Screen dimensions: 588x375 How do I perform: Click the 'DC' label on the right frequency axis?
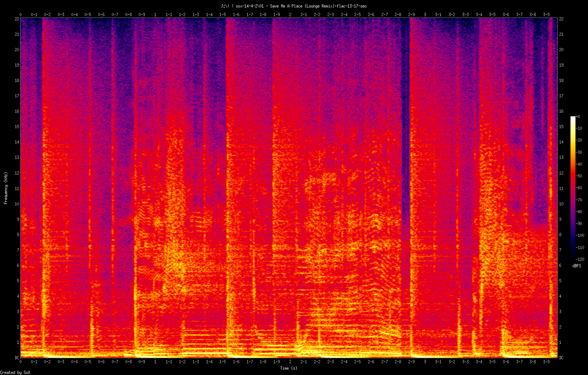(x=561, y=358)
